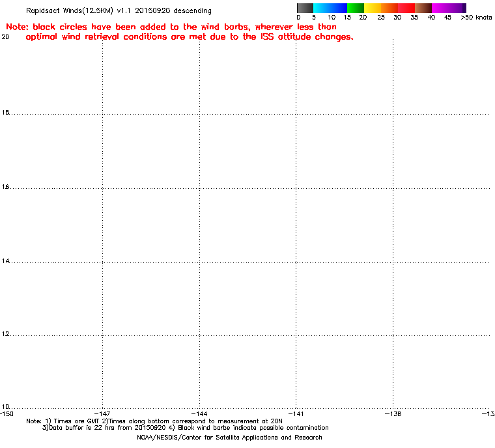Click the longitude label -144
Image resolution: width=495 pixels, height=448 pixels.
point(199,413)
